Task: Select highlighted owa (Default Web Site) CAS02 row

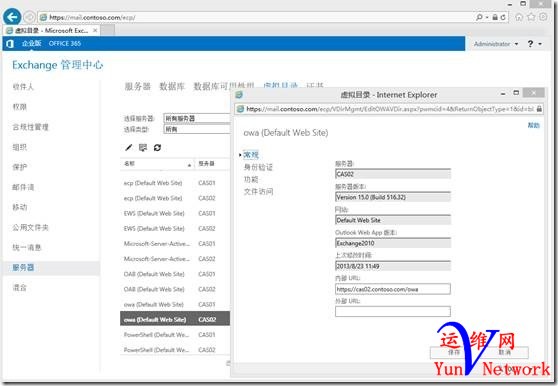Action: click(175, 319)
